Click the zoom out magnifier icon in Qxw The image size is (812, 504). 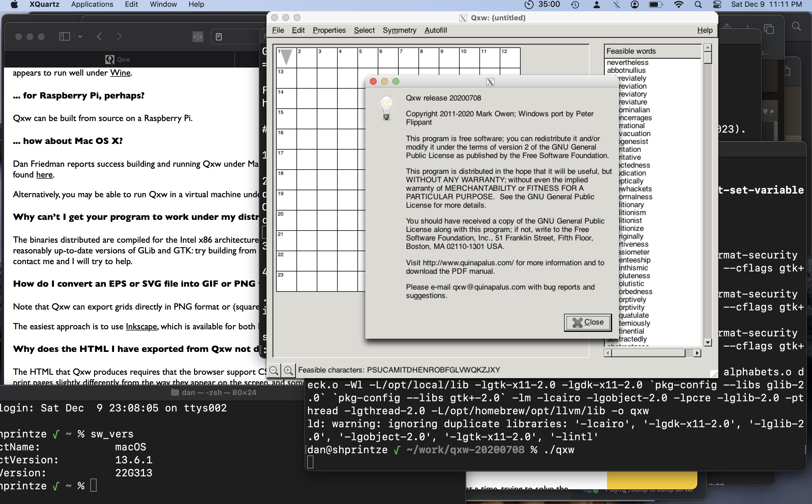[274, 370]
